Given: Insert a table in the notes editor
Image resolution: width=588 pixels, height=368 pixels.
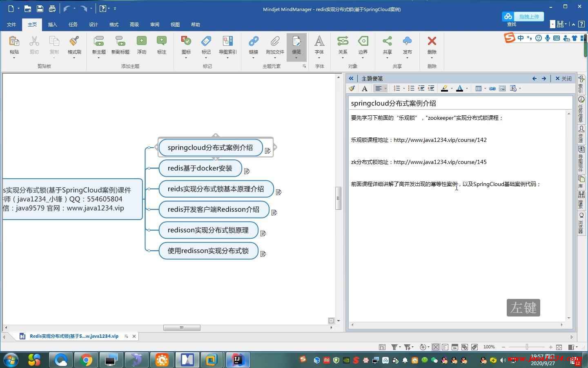Looking at the screenshot, I should click(x=478, y=88).
